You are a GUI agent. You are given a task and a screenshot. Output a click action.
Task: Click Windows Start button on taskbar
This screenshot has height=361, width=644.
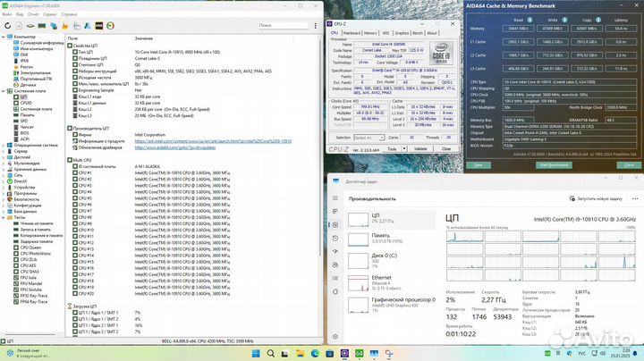pyautogui.click(x=256, y=354)
